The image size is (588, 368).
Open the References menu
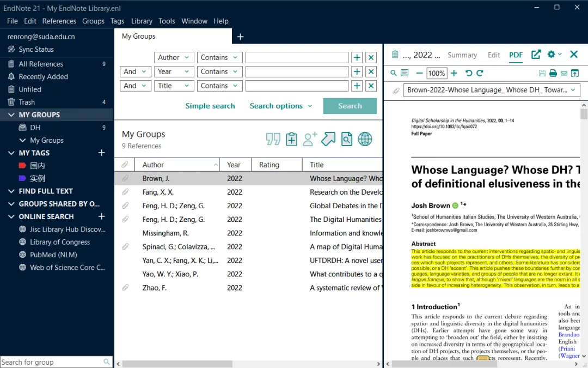[59, 21]
